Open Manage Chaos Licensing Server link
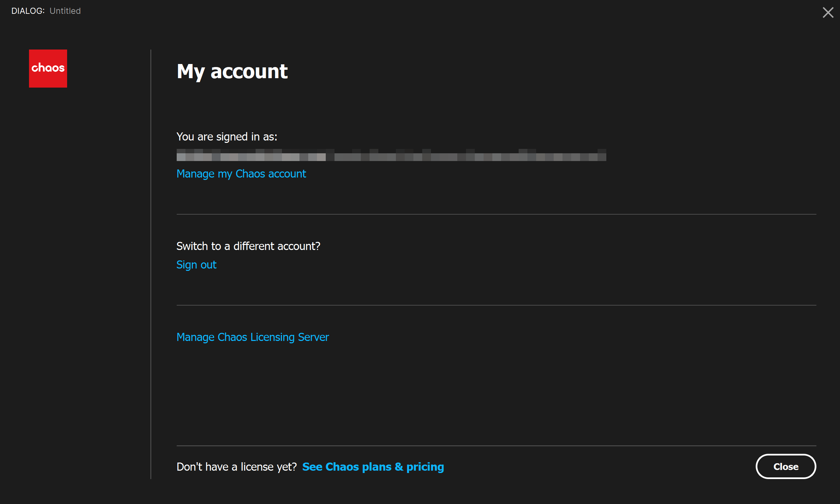 [253, 337]
